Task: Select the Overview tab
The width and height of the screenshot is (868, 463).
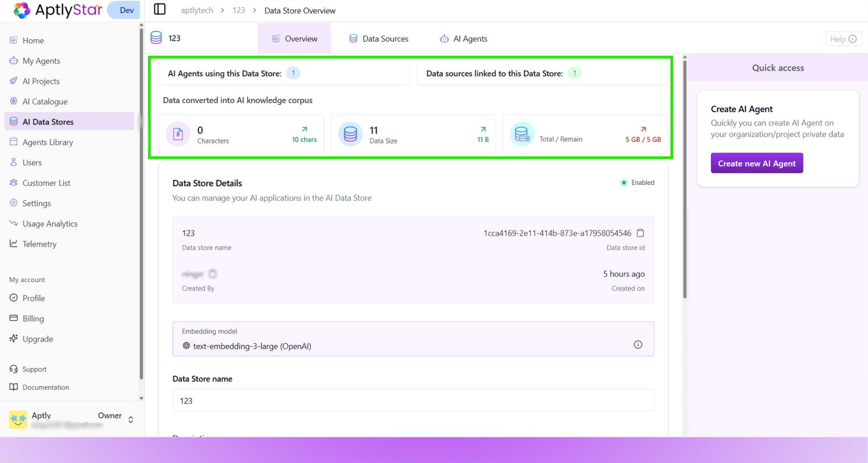Action: point(294,39)
